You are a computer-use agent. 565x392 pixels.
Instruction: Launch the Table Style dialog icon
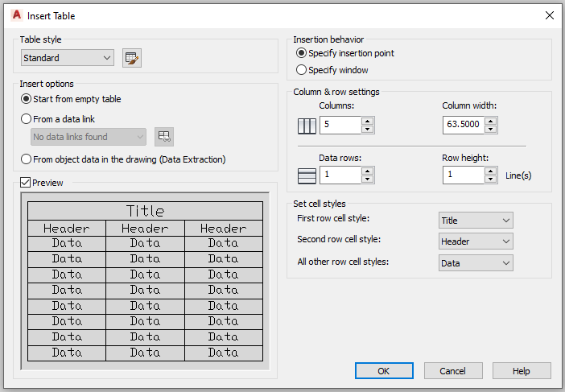point(132,58)
